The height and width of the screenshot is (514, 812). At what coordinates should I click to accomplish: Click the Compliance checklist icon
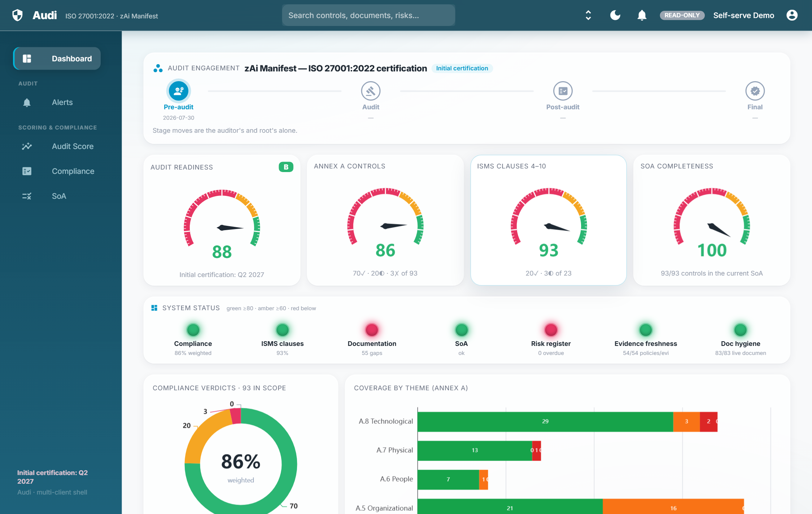tap(27, 171)
